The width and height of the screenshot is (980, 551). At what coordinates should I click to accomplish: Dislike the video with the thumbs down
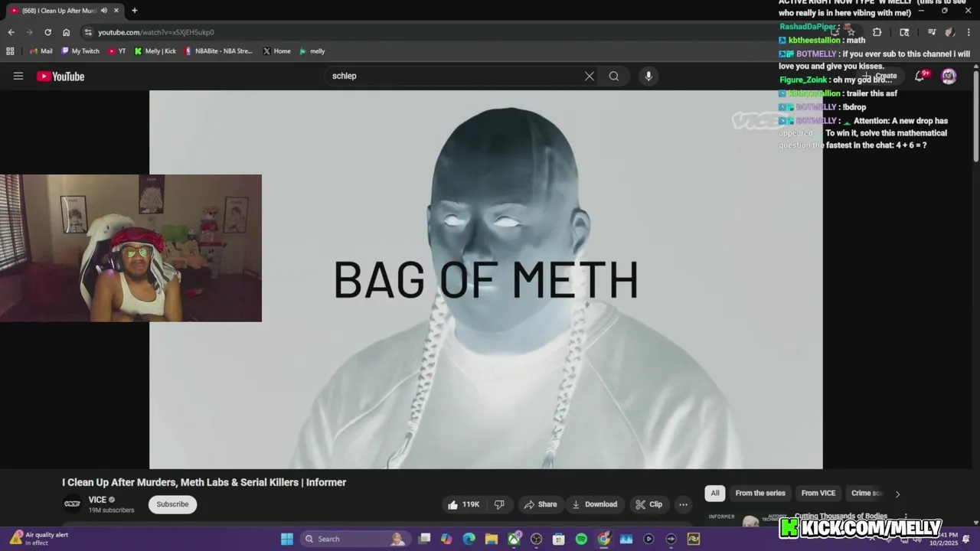[x=499, y=504]
